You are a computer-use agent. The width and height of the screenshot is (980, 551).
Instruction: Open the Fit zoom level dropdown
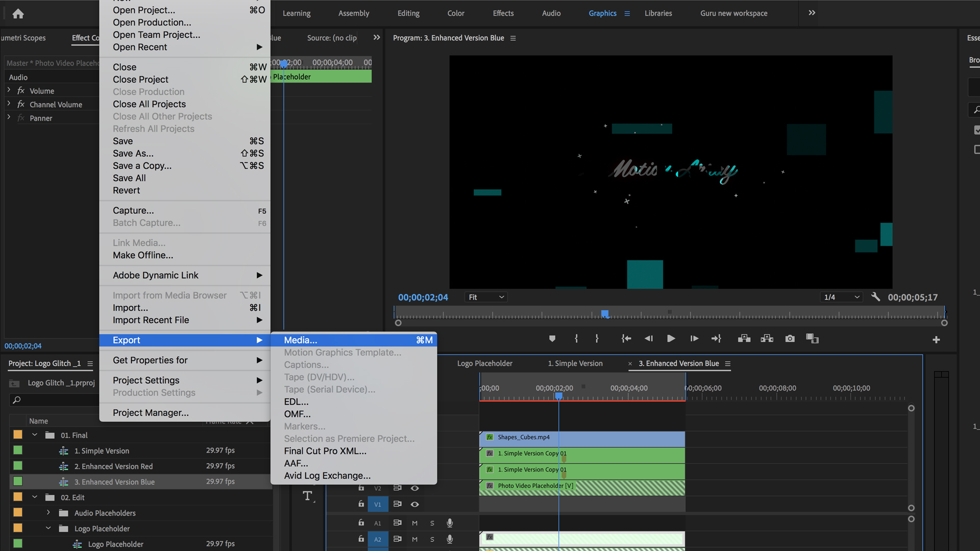coord(485,297)
